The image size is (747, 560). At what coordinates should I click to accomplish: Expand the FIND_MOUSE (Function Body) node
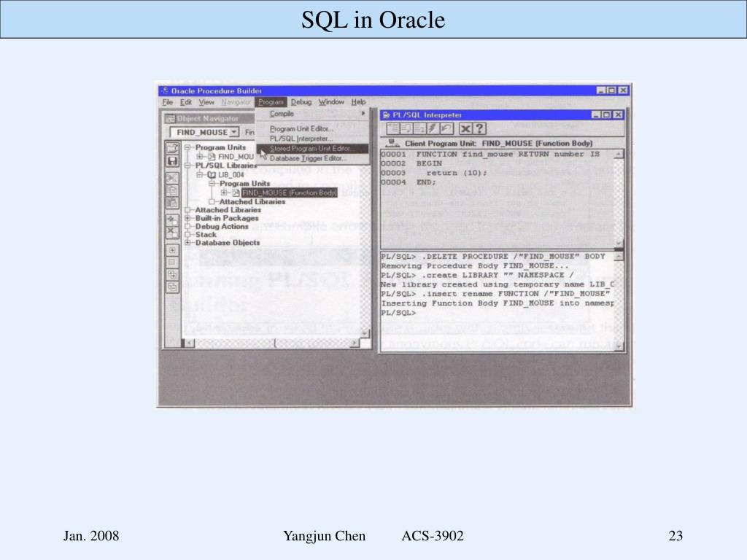coord(224,192)
